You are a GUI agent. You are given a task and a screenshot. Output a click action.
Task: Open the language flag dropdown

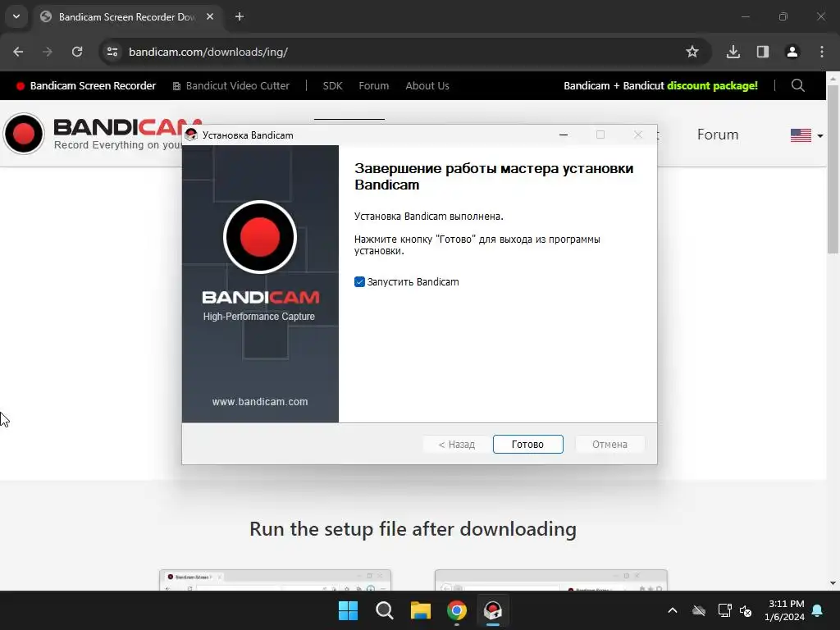pos(807,135)
